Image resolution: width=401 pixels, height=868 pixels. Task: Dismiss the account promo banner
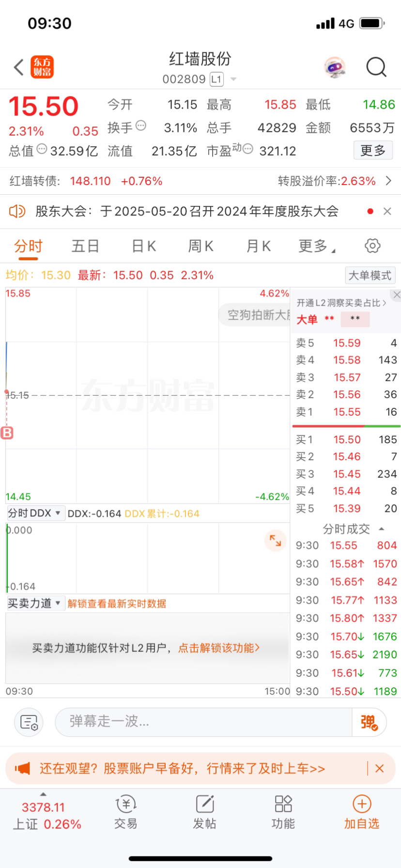pyautogui.click(x=380, y=768)
